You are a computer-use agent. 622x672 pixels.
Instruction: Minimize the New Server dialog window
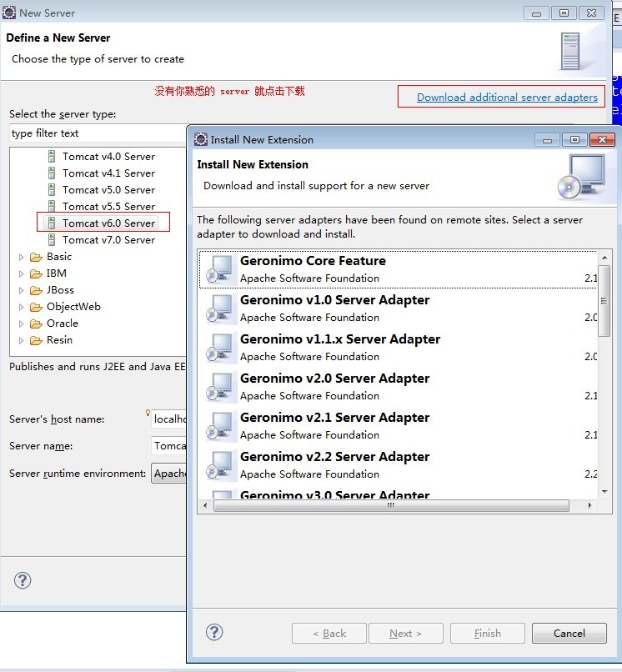click(x=536, y=13)
